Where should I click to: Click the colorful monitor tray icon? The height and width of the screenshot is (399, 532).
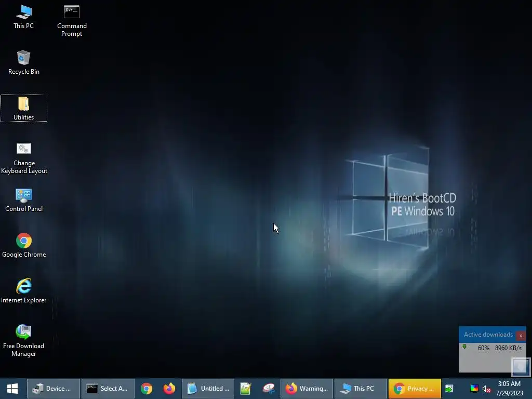pos(474,389)
